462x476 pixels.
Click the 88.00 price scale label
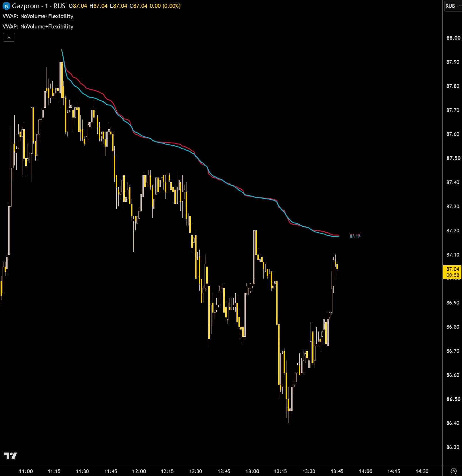click(x=453, y=38)
